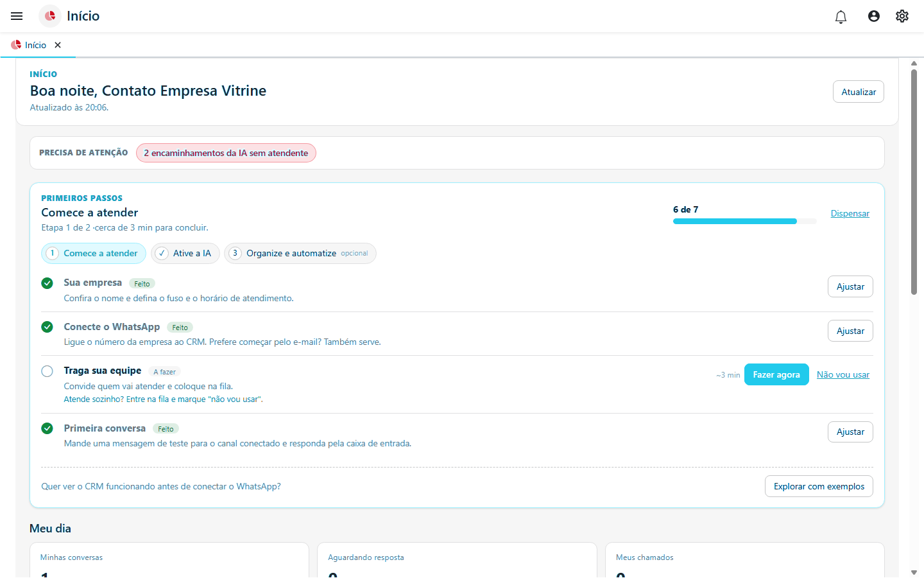Click the Explorar com exemplos button
924x578 pixels.
(819, 486)
